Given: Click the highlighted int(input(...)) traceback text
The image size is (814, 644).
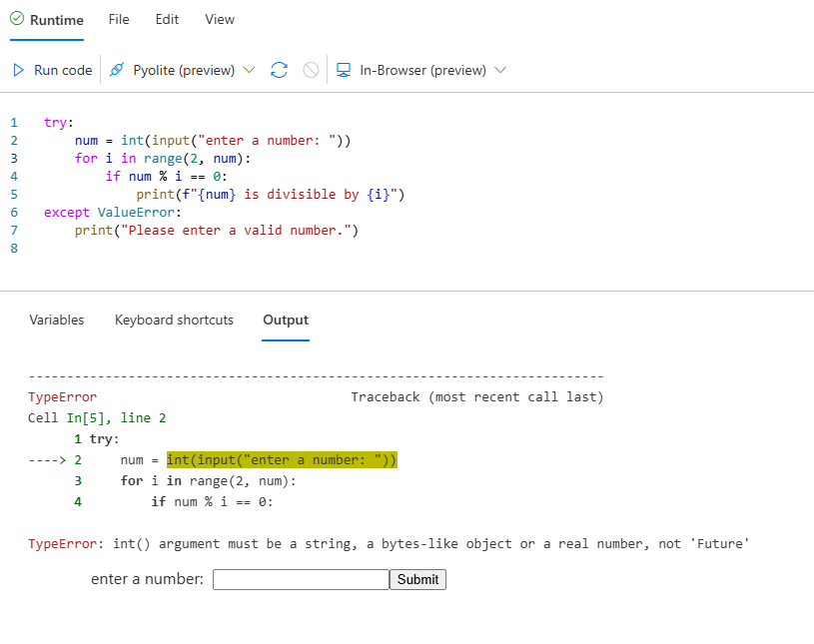Looking at the screenshot, I should 282,459.
